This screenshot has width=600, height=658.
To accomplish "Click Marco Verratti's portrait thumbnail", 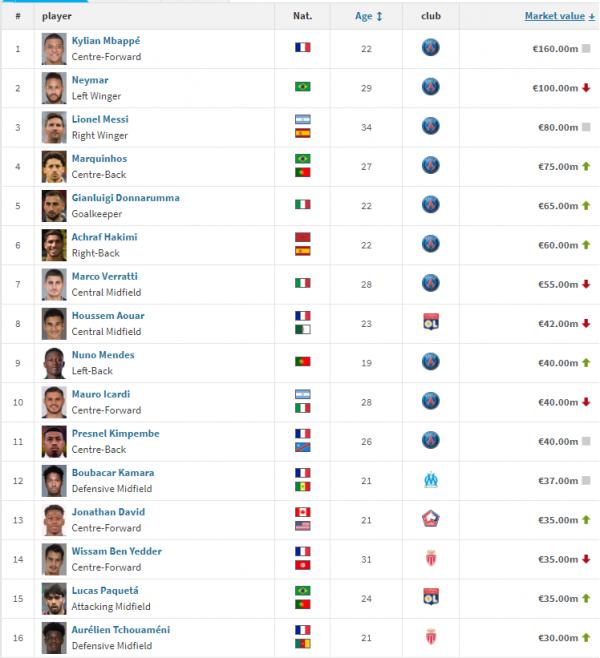I will 54,284.
